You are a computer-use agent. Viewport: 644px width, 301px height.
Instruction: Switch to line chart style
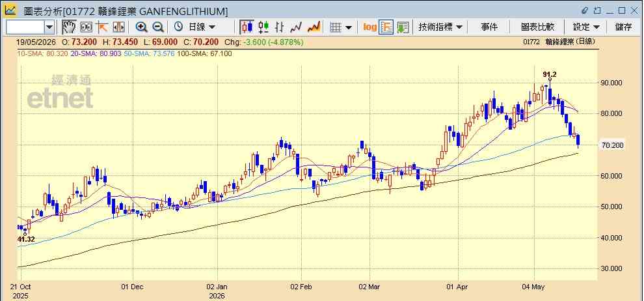pyautogui.click(x=296, y=27)
